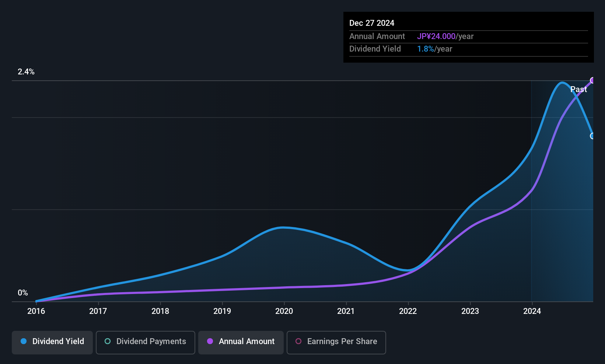The height and width of the screenshot is (364, 605).
Task: Click the 2.4% y-axis label
Action: pos(26,72)
